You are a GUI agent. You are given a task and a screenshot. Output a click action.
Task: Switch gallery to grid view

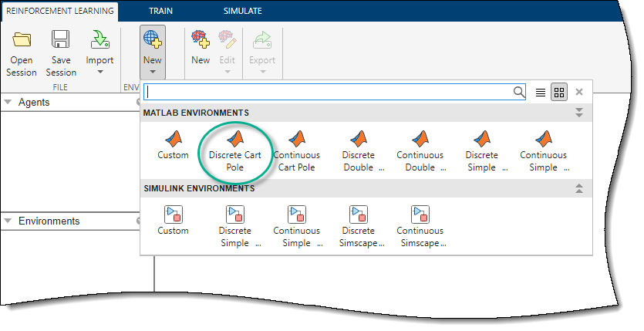coord(559,93)
